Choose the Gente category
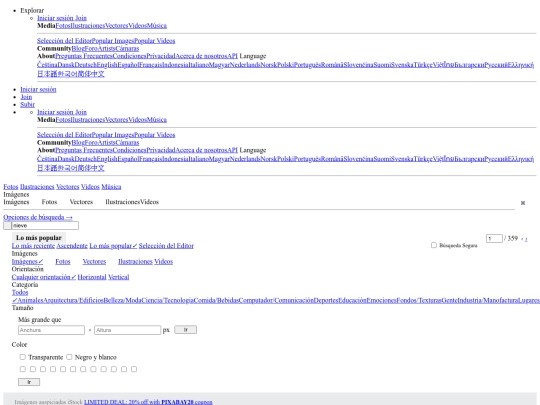The width and height of the screenshot is (540, 405). [x=449, y=300]
